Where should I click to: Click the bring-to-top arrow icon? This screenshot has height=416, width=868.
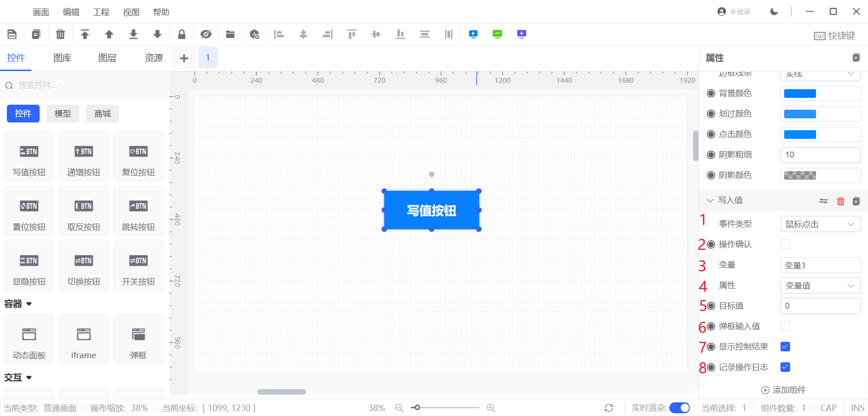[85, 34]
